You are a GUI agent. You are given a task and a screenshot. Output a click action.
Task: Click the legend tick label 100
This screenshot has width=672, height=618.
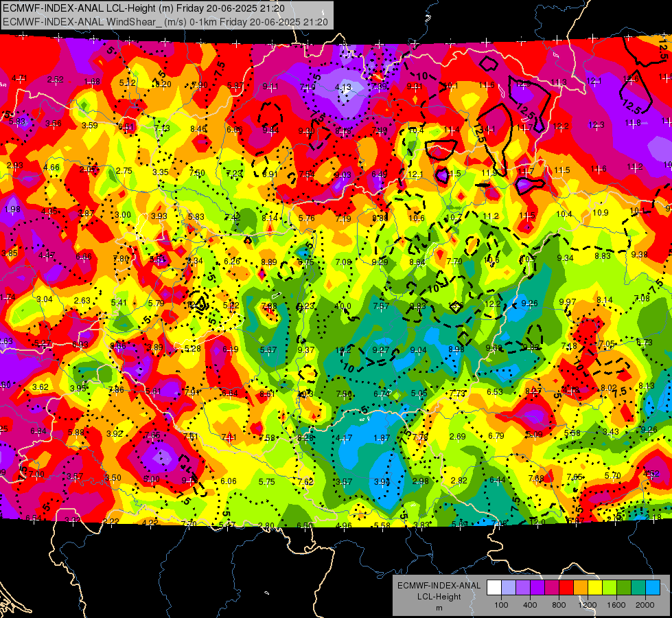pyautogui.click(x=501, y=605)
